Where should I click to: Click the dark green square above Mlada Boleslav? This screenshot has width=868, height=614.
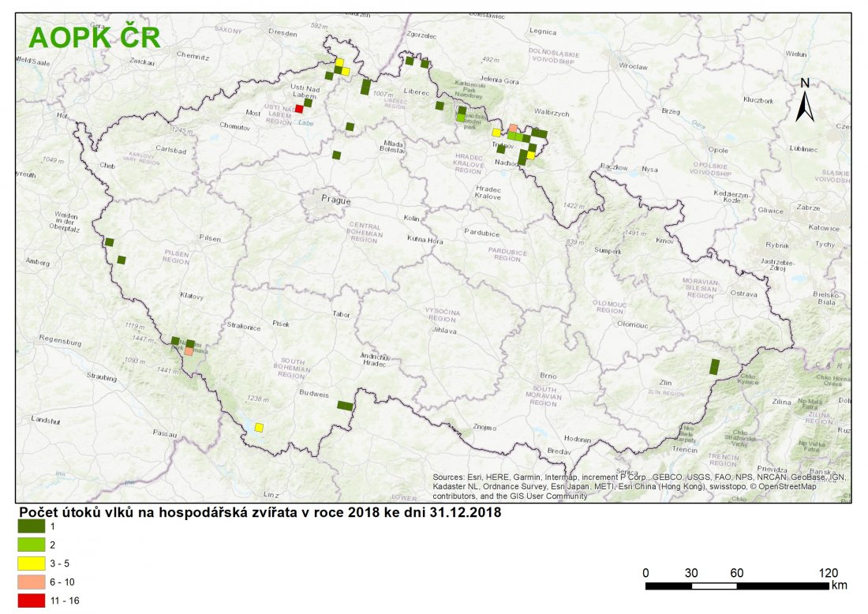coord(350,126)
